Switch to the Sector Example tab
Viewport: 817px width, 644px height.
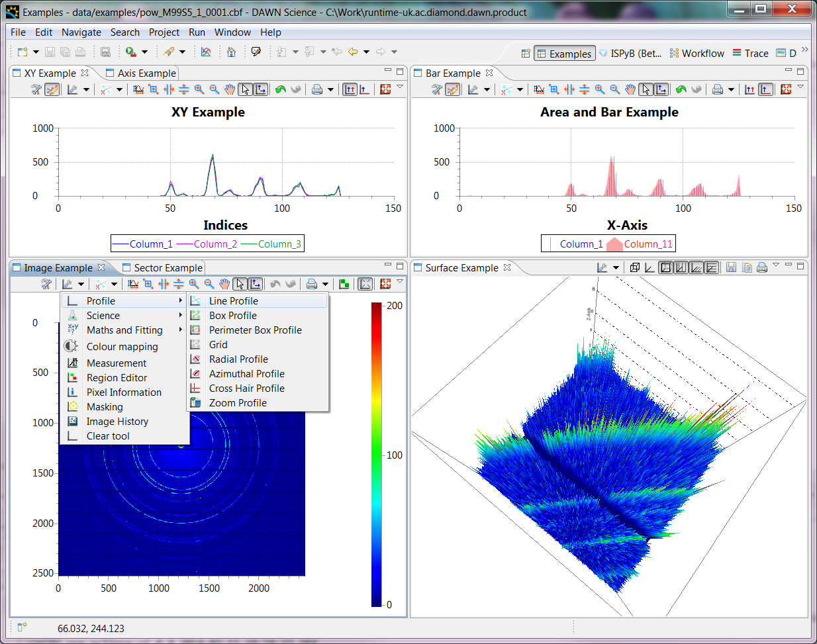[168, 268]
